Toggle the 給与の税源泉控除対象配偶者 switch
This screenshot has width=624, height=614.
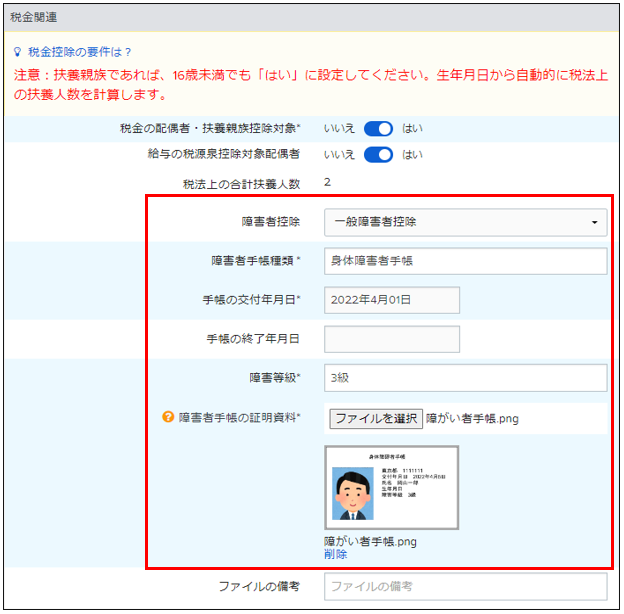[x=379, y=154]
